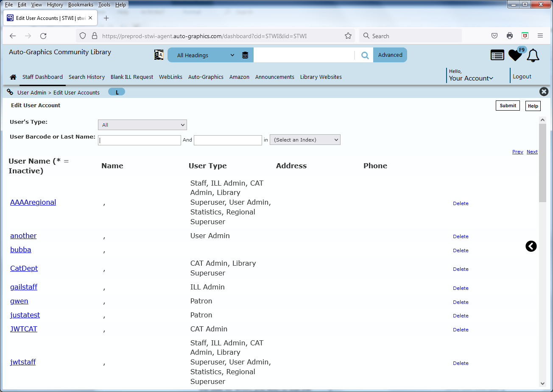Open the Edit menu
Screen dimensions: 553x392
coord(22,5)
